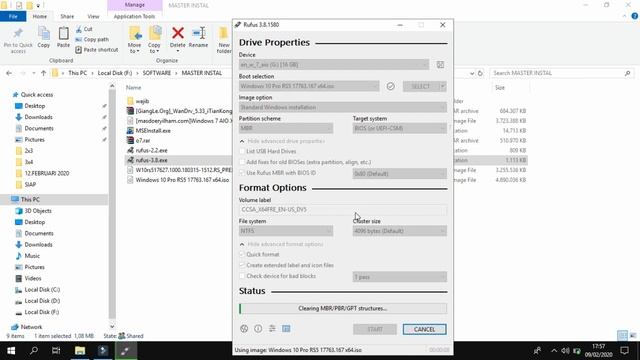Viewport: 640px width, 360px height.
Task: Open the Cluster size dropdown
Action: point(400,231)
